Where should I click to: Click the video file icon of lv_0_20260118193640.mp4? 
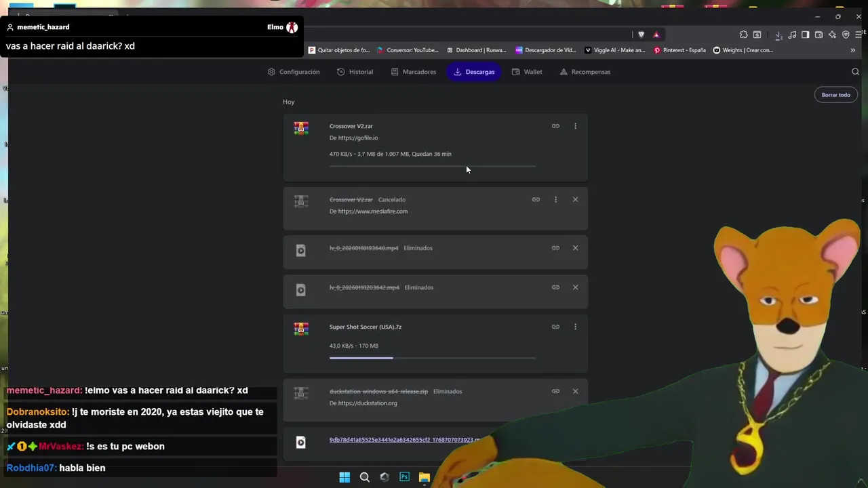(x=301, y=251)
